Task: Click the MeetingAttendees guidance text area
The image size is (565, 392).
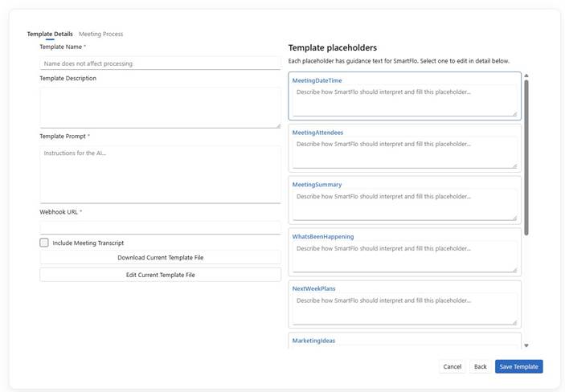Action: [x=404, y=153]
